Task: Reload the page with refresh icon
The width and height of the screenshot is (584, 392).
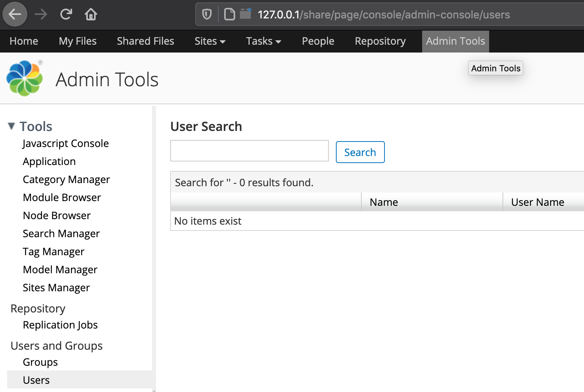Action: pyautogui.click(x=66, y=15)
